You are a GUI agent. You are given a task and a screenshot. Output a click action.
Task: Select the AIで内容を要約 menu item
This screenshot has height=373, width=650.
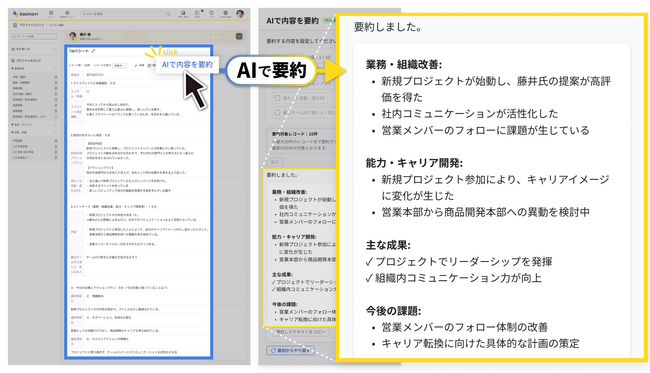(x=187, y=65)
